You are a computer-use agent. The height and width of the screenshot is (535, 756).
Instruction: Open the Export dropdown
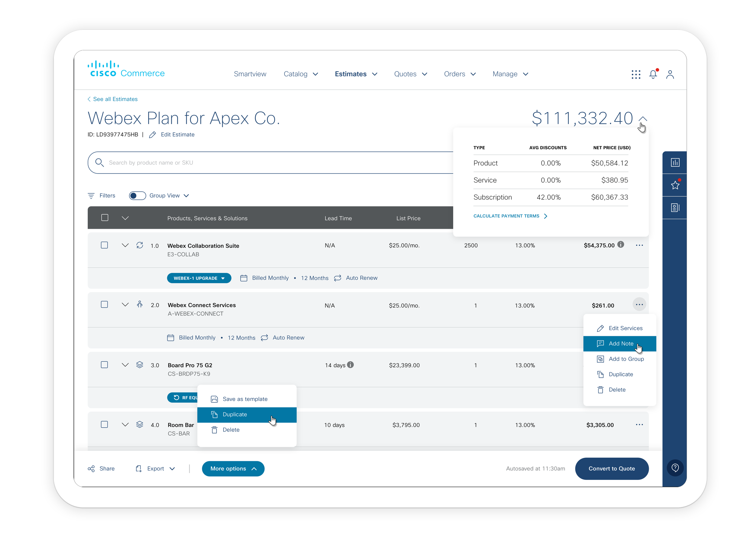155,468
